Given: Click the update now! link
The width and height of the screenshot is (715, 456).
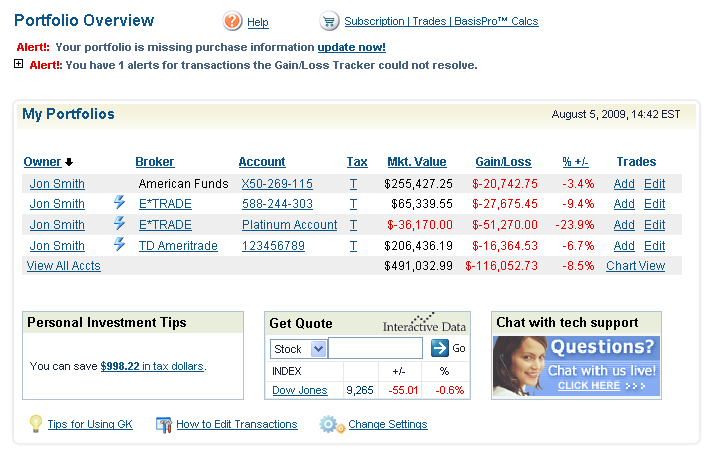Looking at the screenshot, I should (x=352, y=47).
